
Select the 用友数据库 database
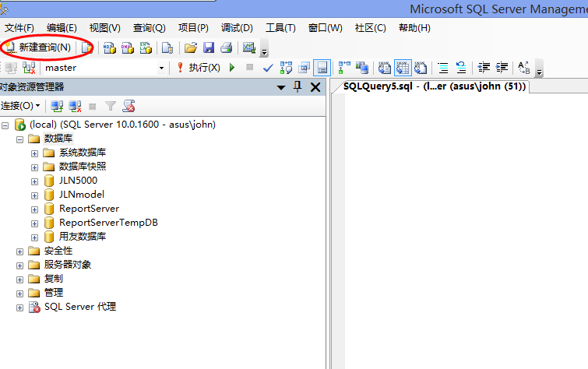[83, 237]
